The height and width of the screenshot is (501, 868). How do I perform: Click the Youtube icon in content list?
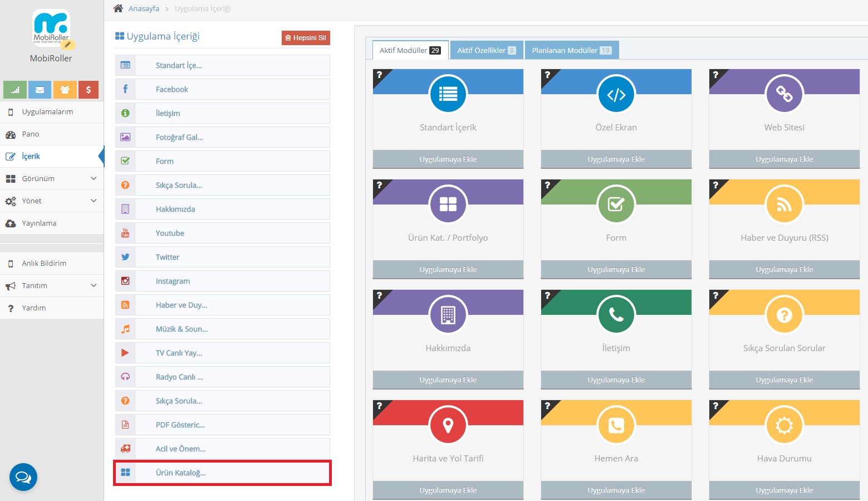[125, 233]
